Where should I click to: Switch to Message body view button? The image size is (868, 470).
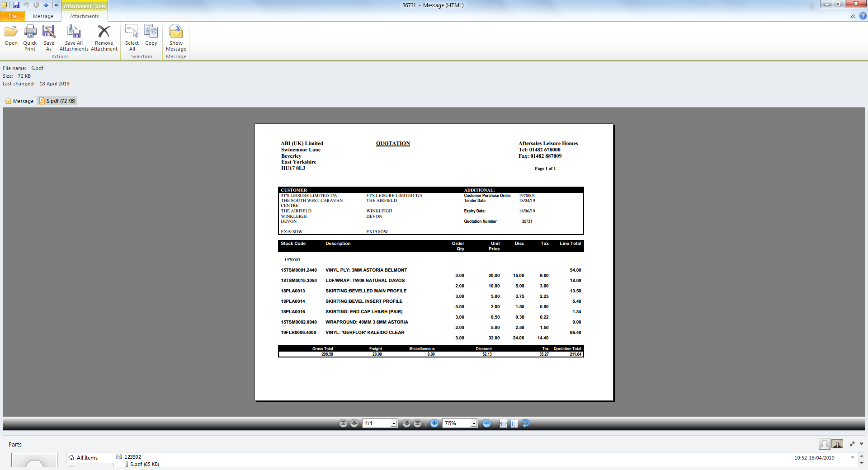[x=19, y=101]
